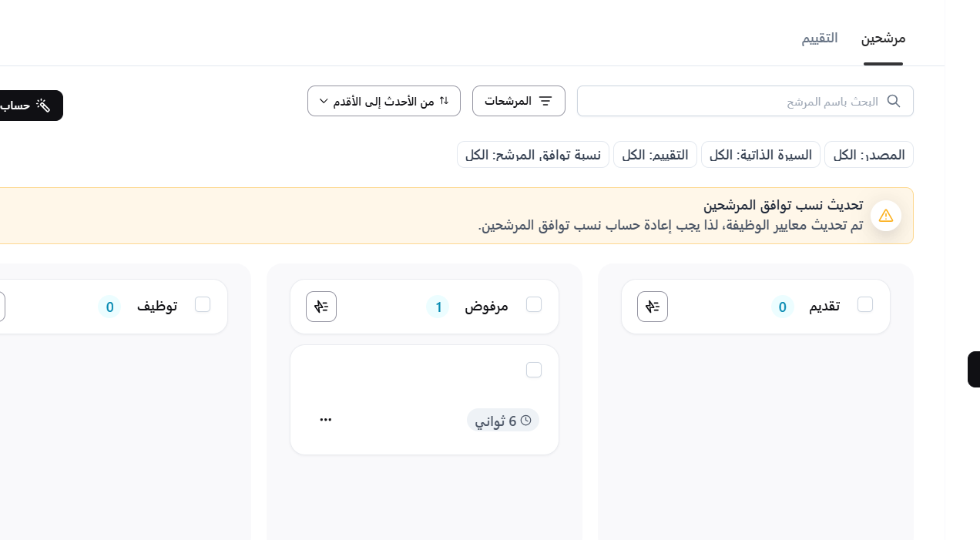
Task: Focus the البحث باسم المرشح search field
Action: pos(732,101)
